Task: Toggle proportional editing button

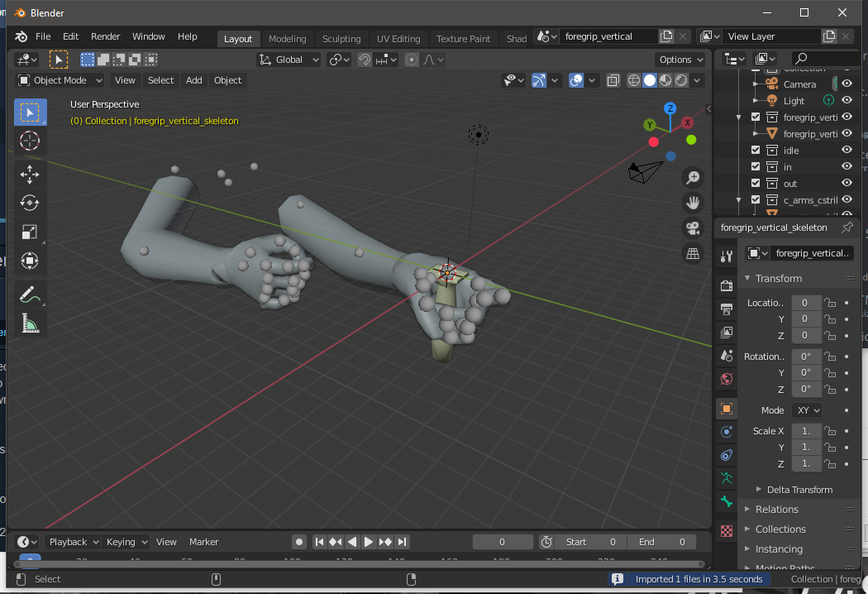Action: [412, 60]
